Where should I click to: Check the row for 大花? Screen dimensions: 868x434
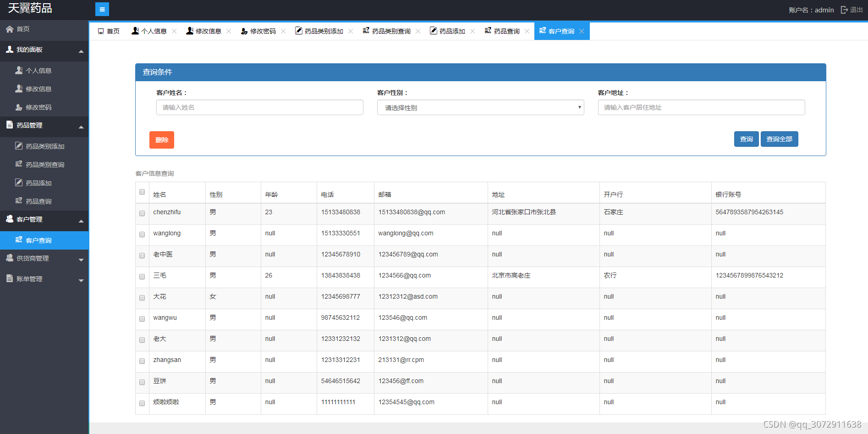(x=142, y=298)
